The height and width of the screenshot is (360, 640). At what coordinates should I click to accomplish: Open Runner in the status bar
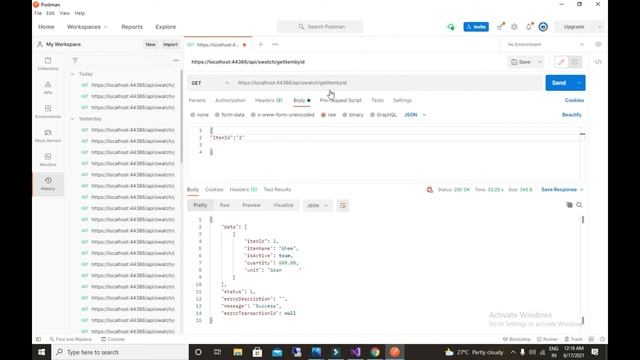click(x=547, y=339)
